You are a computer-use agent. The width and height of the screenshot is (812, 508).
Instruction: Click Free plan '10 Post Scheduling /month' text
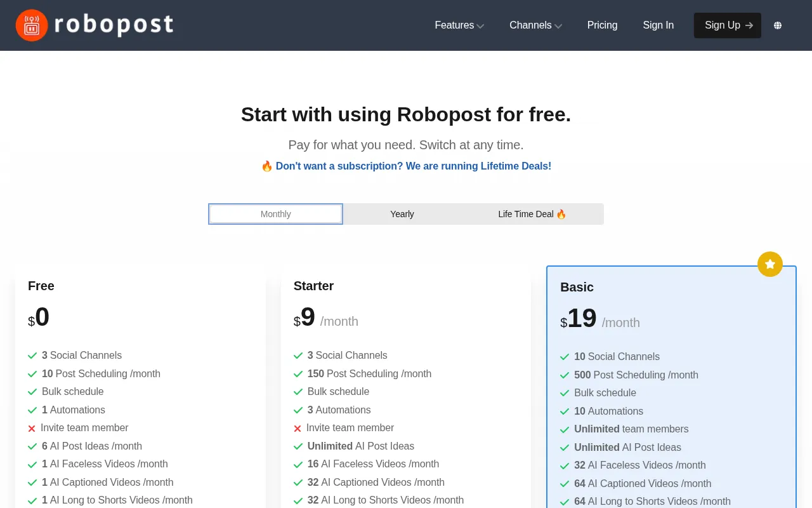coord(101,374)
